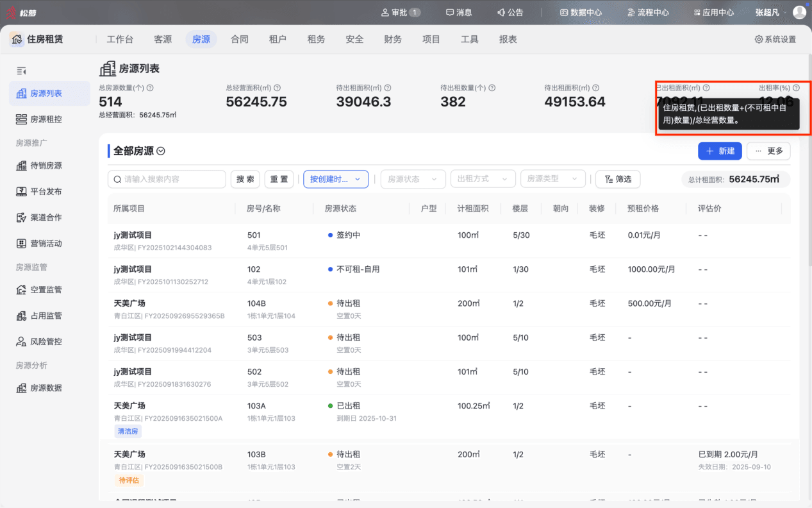The image size is (812, 508).
Task: Click the 100.25㎡ area cell
Action: coord(474,405)
